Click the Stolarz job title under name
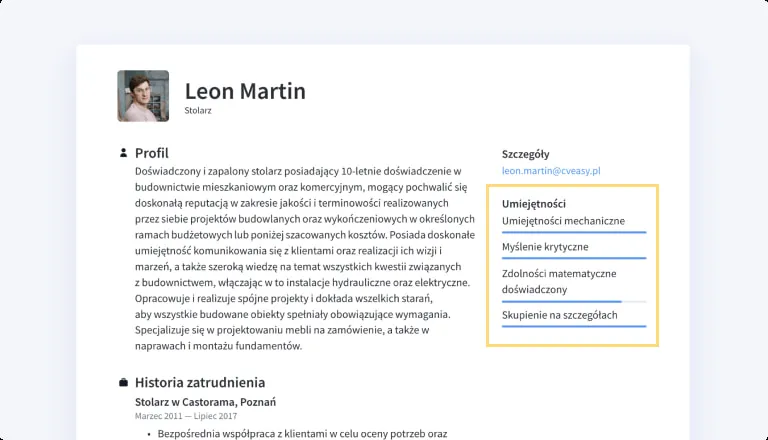768x440 pixels. (x=198, y=111)
